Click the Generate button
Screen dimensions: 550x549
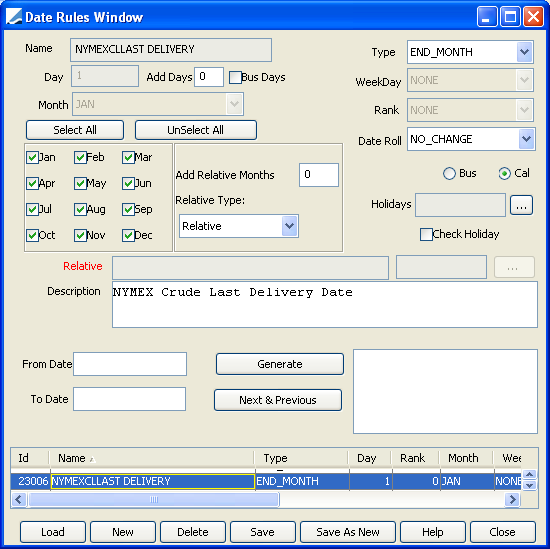280,364
